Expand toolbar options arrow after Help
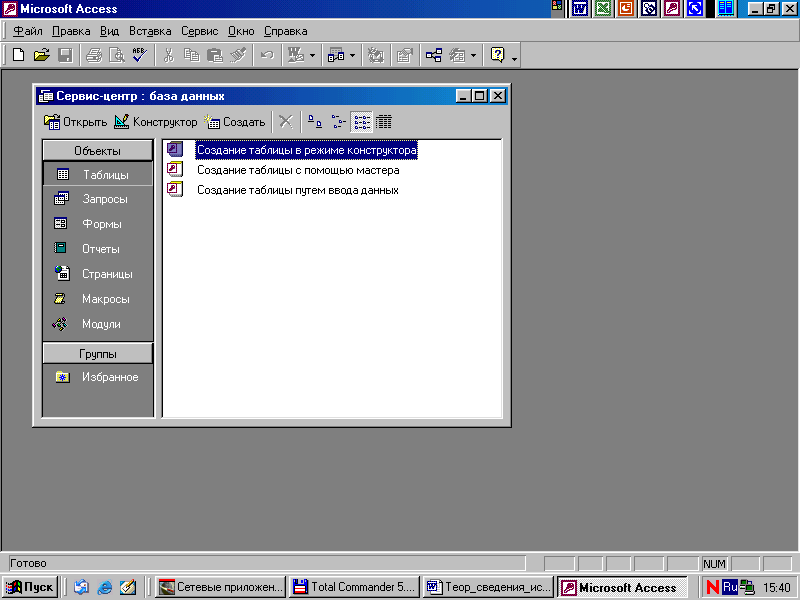Image resolution: width=800 pixels, height=600 pixels. coord(514,59)
